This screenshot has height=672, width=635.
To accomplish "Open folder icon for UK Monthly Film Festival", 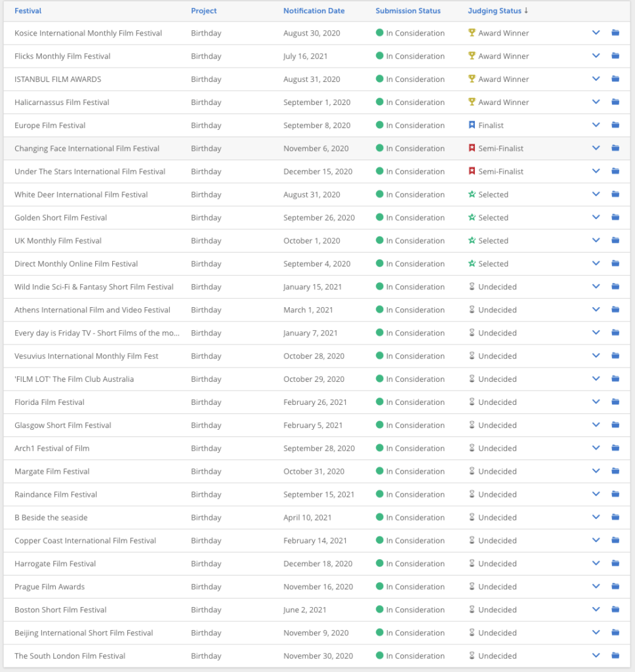I will tap(615, 240).
